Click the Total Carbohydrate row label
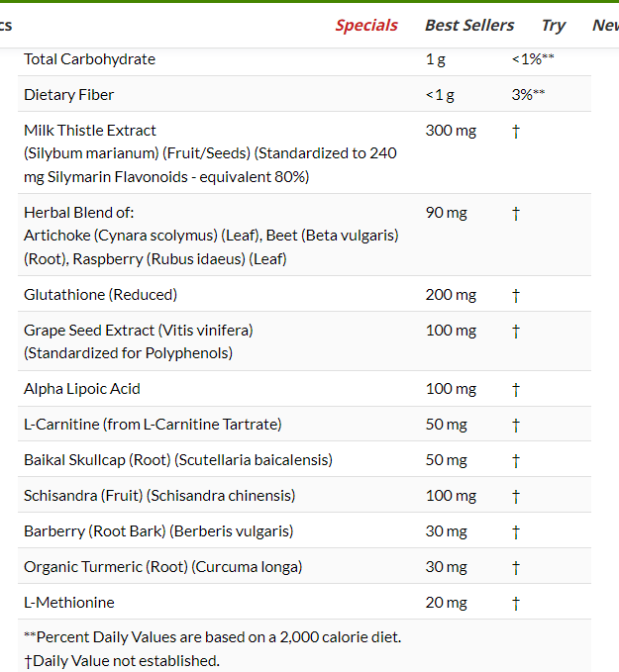Viewport: 619px width, 672px height. point(89,59)
